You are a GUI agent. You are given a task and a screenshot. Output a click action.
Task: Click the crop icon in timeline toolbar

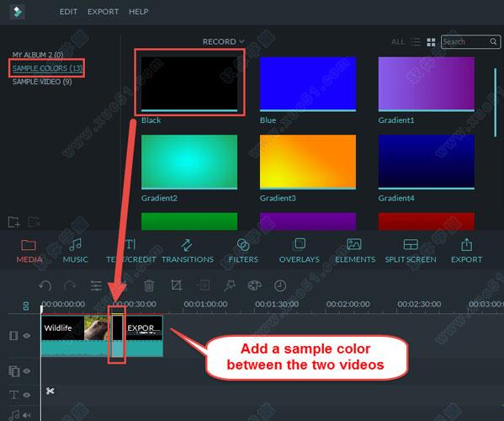pyautogui.click(x=176, y=285)
